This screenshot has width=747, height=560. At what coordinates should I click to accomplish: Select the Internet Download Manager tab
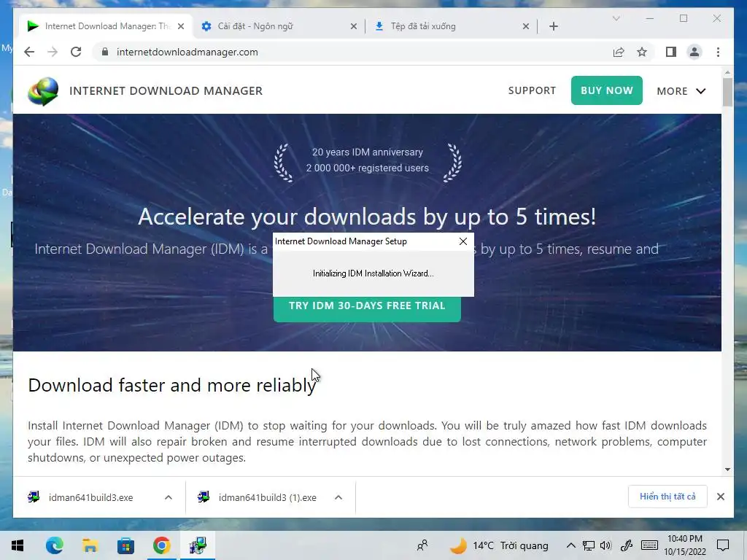[x=106, y=26]
